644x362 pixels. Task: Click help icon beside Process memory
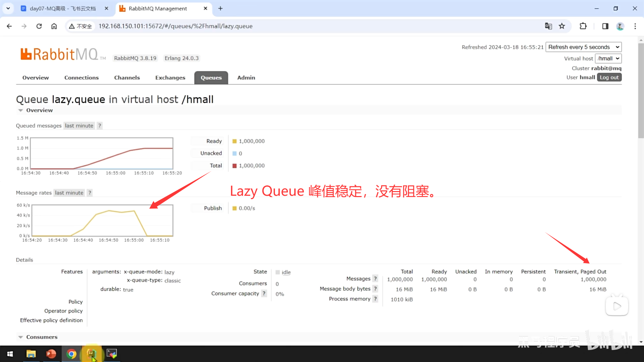(x=375, y=299)
